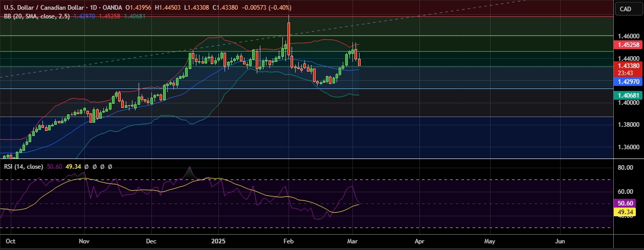644x250 pixels.
Task: Click the green BB lower value 1.40681 in legend
Action: pos(135,16)
